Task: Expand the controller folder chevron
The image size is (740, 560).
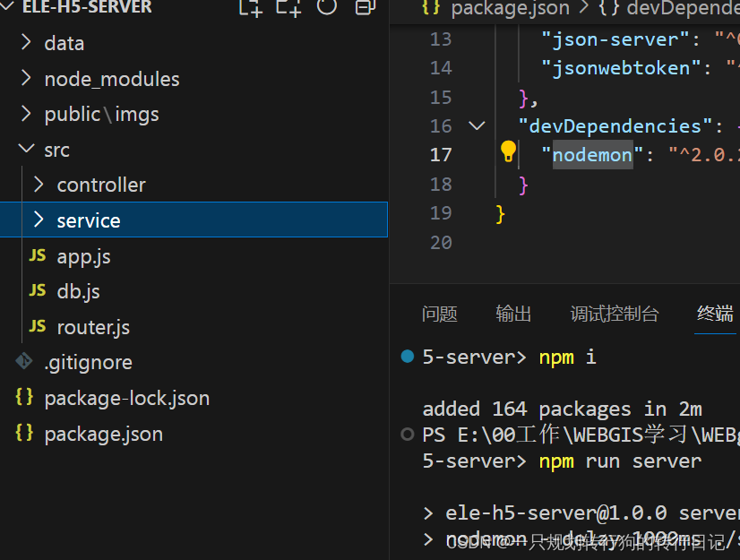Action: pos(39,185)
